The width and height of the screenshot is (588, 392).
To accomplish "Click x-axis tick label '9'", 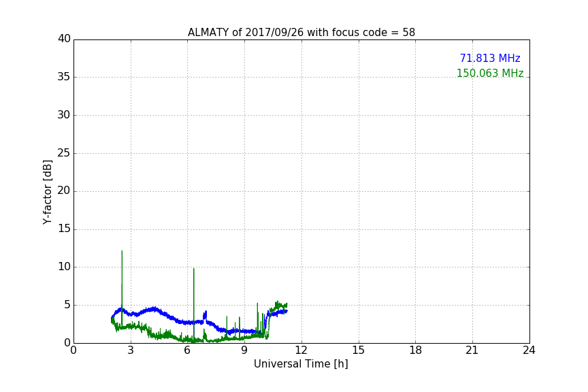I will coord(244,350).
